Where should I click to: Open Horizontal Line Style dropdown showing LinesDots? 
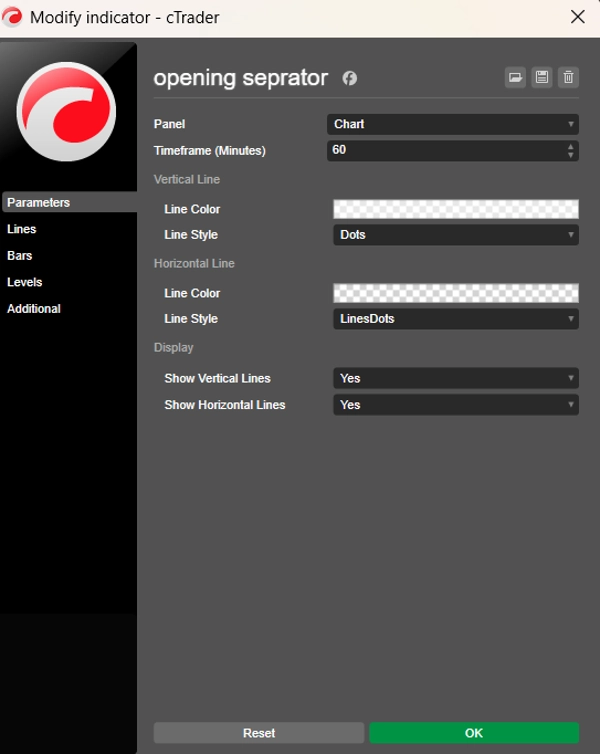click(456, 319)
